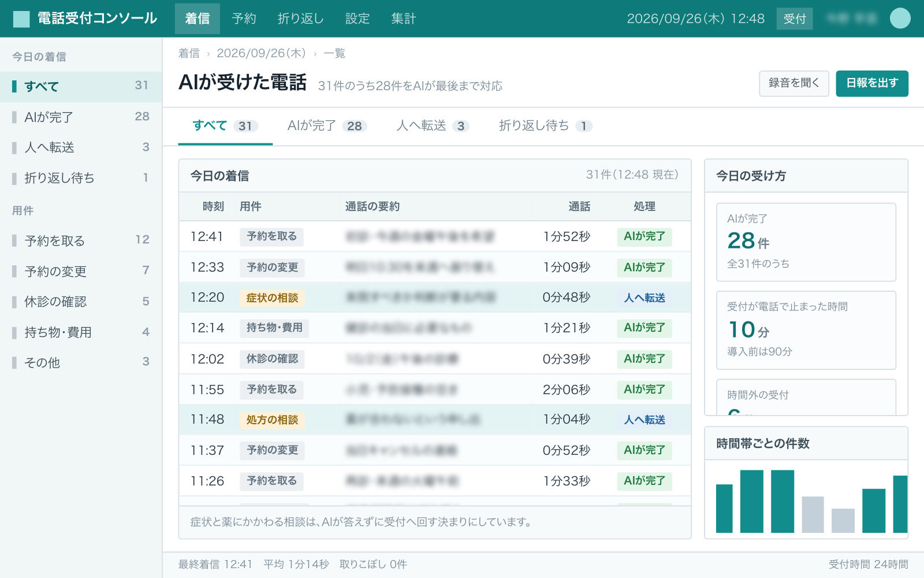Click the 通話 column header

click(x=579, y=206)
